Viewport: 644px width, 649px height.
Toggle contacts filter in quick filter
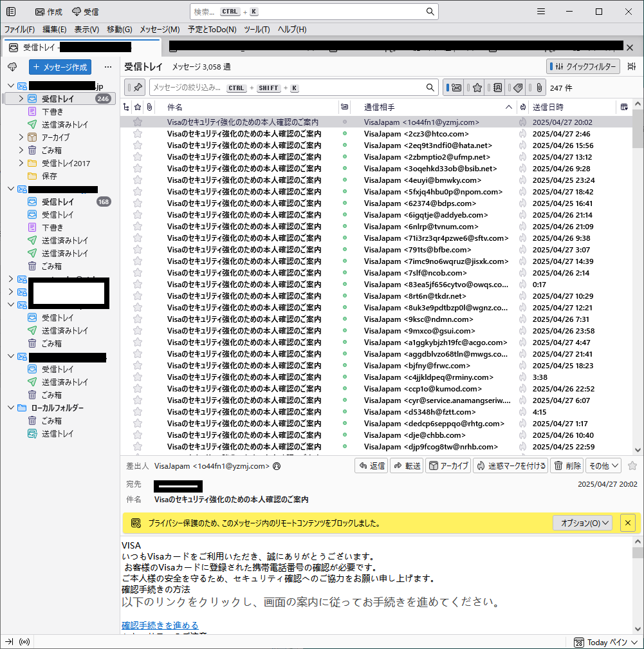pos(495,88)
